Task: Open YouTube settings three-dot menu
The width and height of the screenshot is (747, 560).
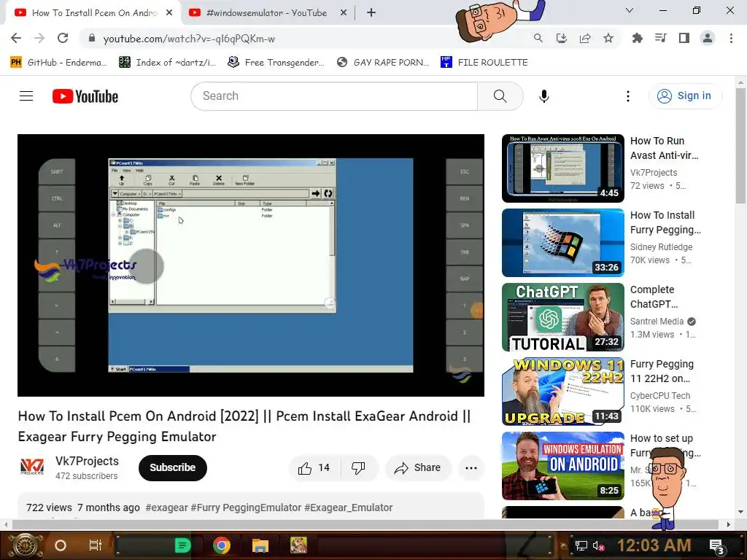Action: click(x=628, y=96)
